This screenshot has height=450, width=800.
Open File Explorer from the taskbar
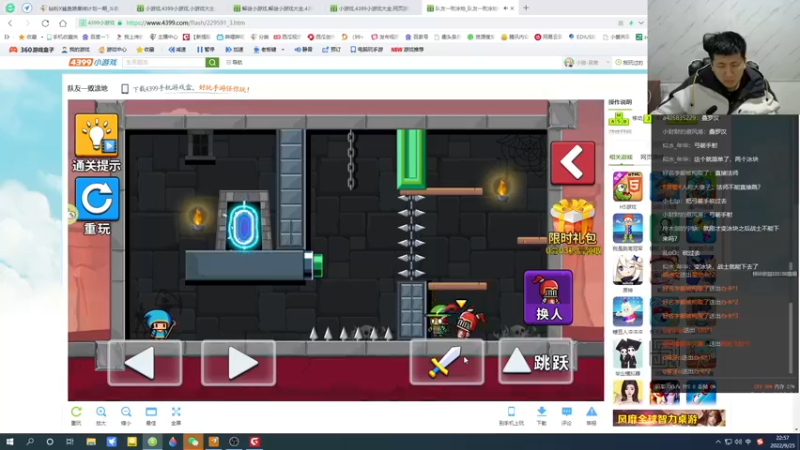91,442
